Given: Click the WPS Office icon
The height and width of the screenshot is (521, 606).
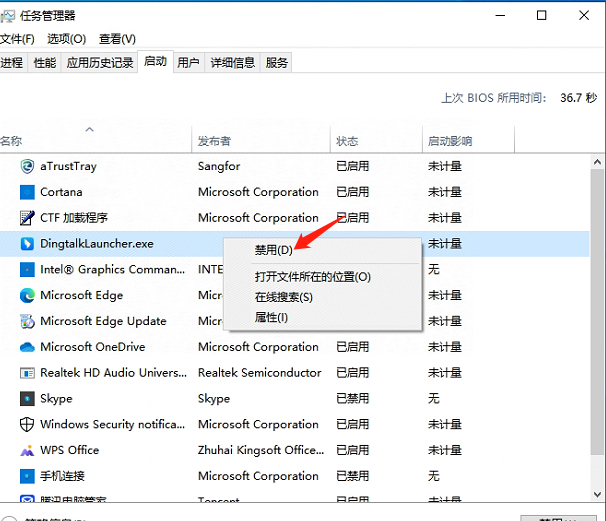Looking at the screenshot, I should (x=27, y=451).
